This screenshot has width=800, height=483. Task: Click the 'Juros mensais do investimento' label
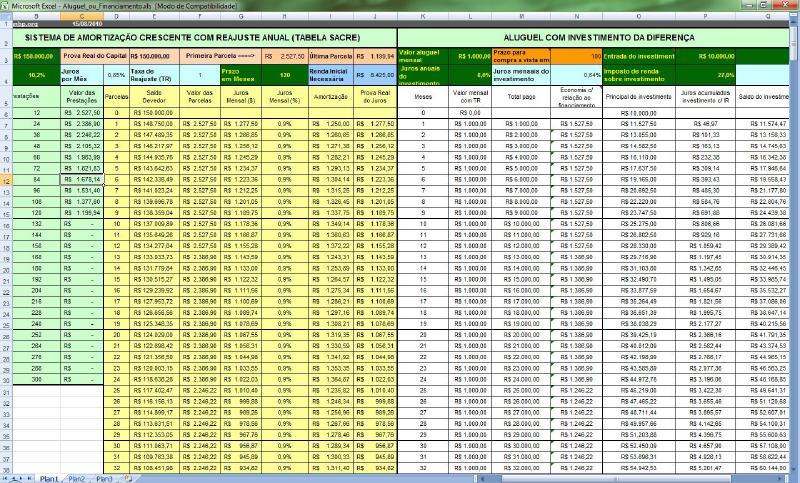[521, 75]
